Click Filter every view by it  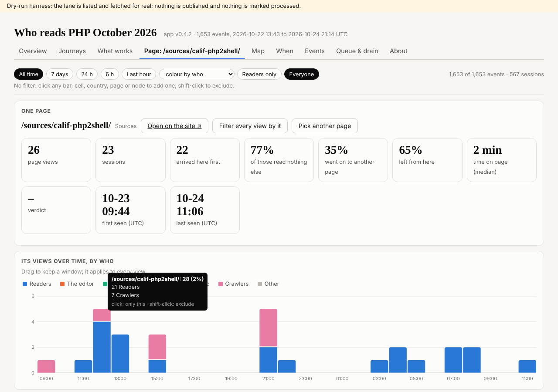point(250,126)
